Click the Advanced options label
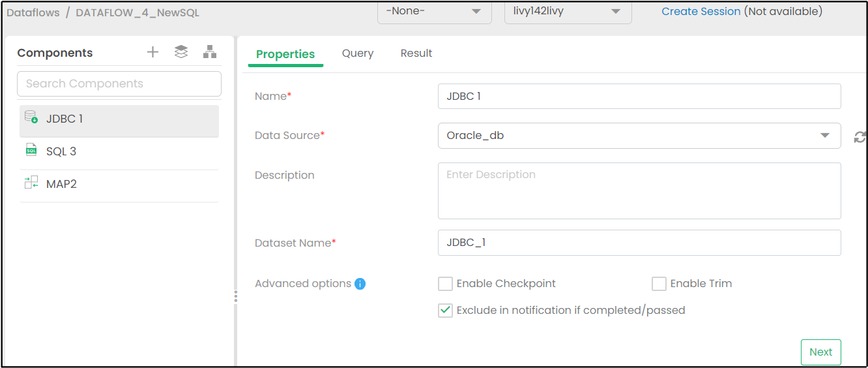 pos(303,284)
